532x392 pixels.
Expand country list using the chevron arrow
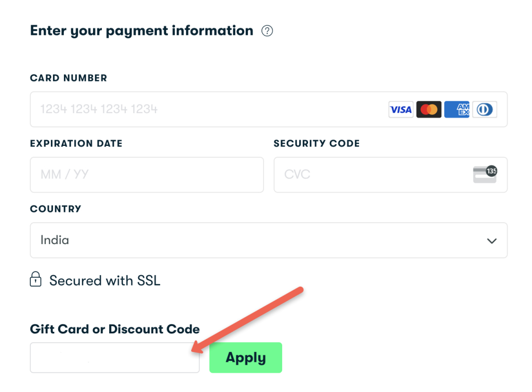pos(491,241)
